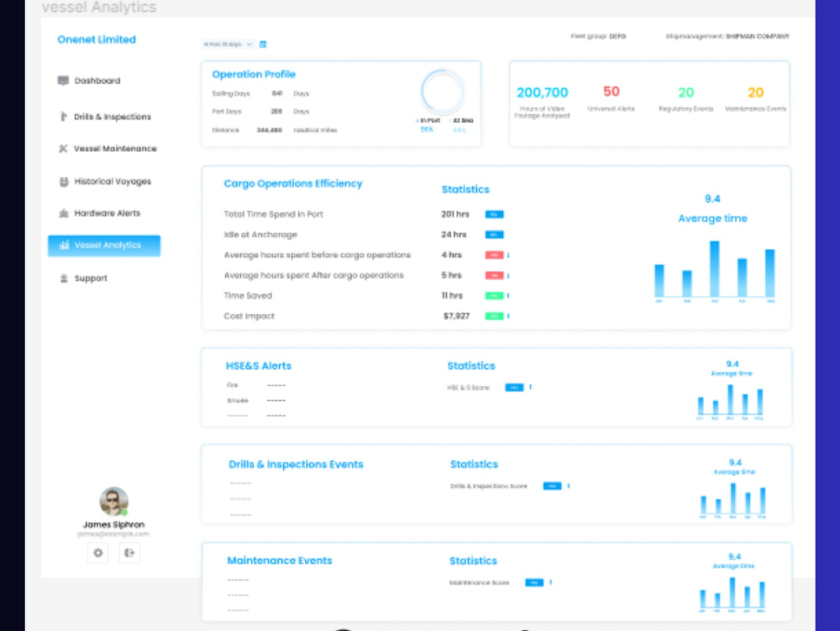Click the Fleet group DEFG label

598,36
